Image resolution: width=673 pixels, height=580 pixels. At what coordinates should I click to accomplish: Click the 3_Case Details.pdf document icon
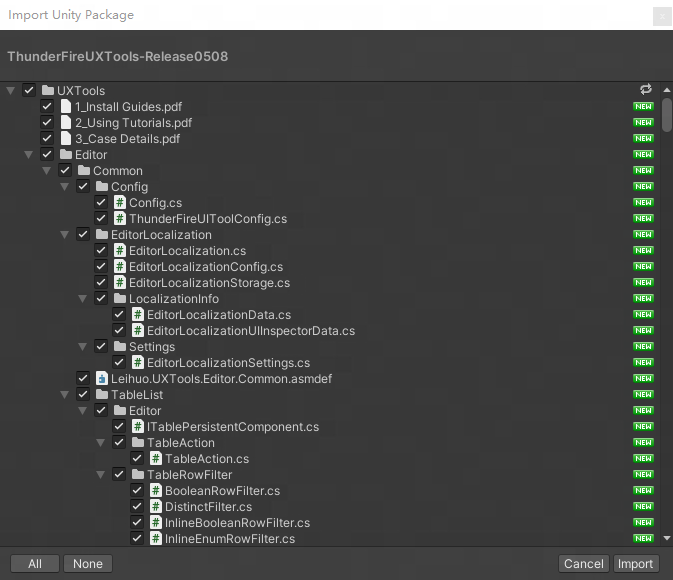point(66,139)
